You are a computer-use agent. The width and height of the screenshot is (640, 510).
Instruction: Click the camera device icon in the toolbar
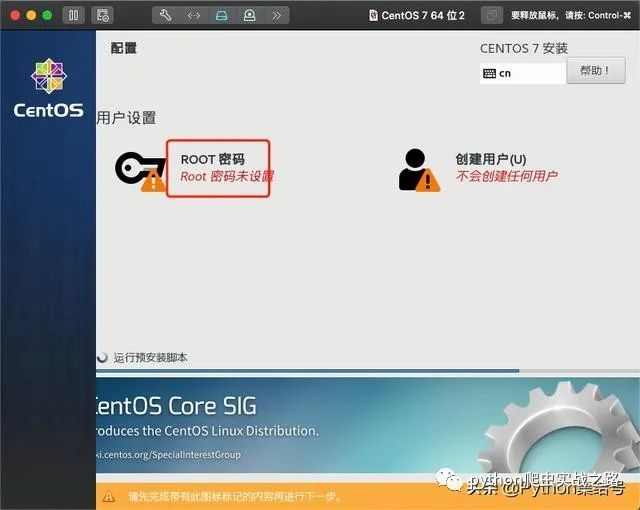[x=249, y=16]
